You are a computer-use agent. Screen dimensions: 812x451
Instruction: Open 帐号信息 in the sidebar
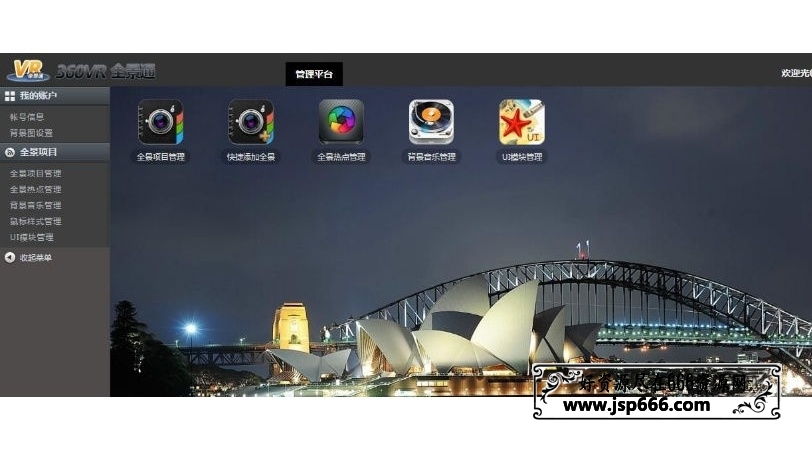27,117
